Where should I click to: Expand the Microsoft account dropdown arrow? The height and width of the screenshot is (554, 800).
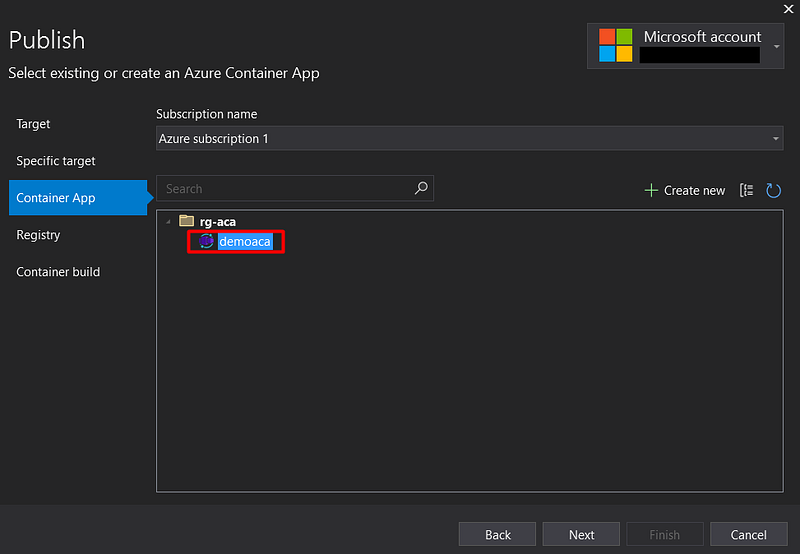(776, 46)
